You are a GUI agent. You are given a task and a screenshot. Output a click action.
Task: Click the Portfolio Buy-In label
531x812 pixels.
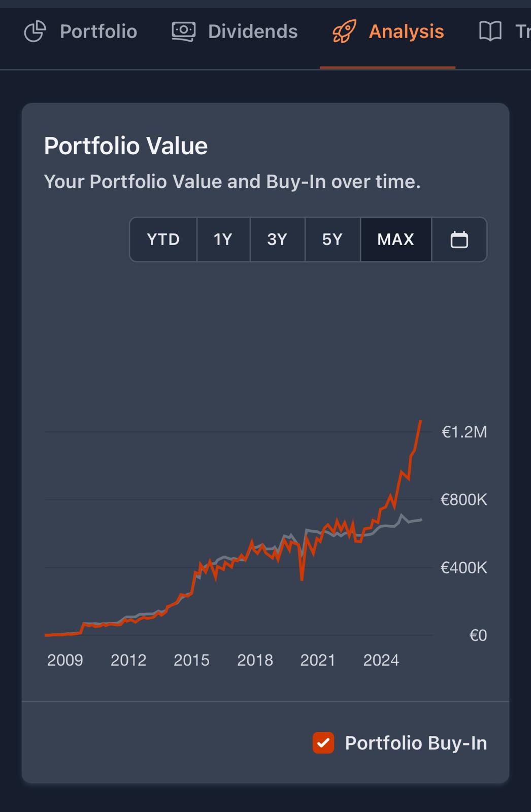pyautogui.click(x=415, y=743)
